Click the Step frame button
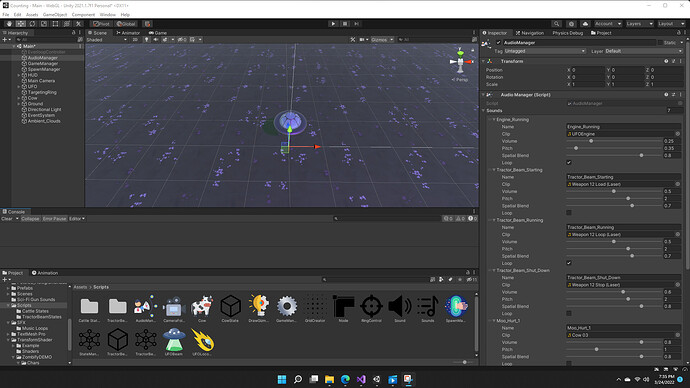The image size is (690, 388). (357, 24)
